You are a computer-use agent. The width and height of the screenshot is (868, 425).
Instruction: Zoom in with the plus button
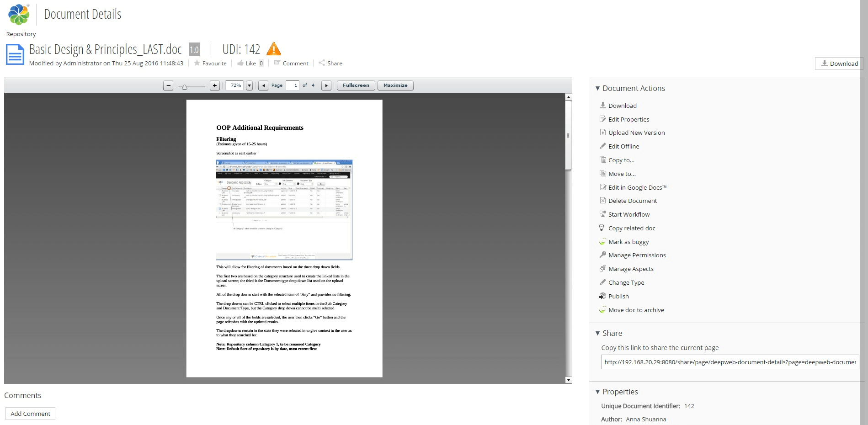pyautogui.click(x=215, y=85)
